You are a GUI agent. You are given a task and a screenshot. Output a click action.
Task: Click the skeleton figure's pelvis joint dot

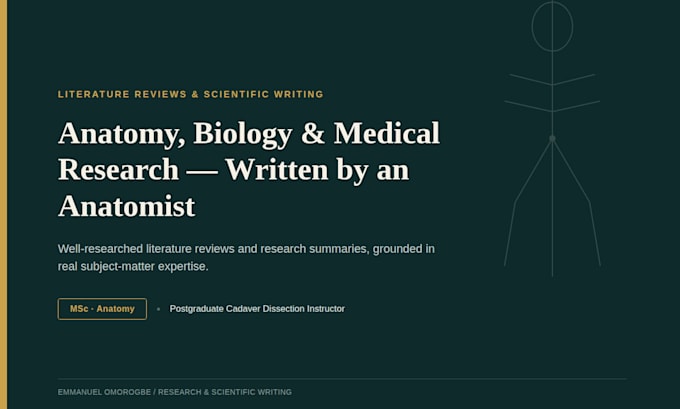tap(552, 139)
